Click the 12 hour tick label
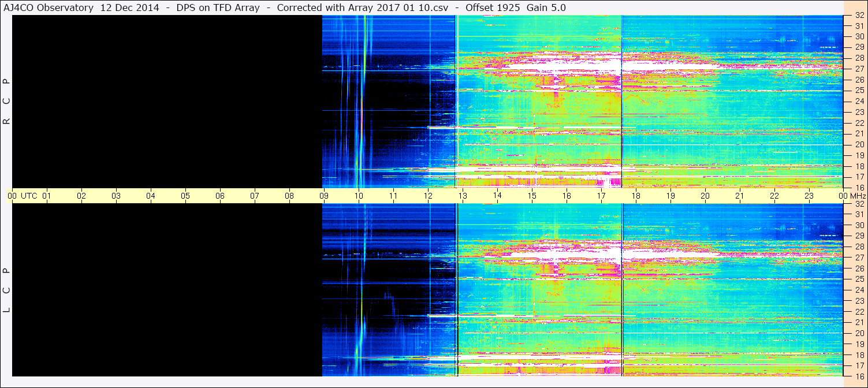 (428, 196)
